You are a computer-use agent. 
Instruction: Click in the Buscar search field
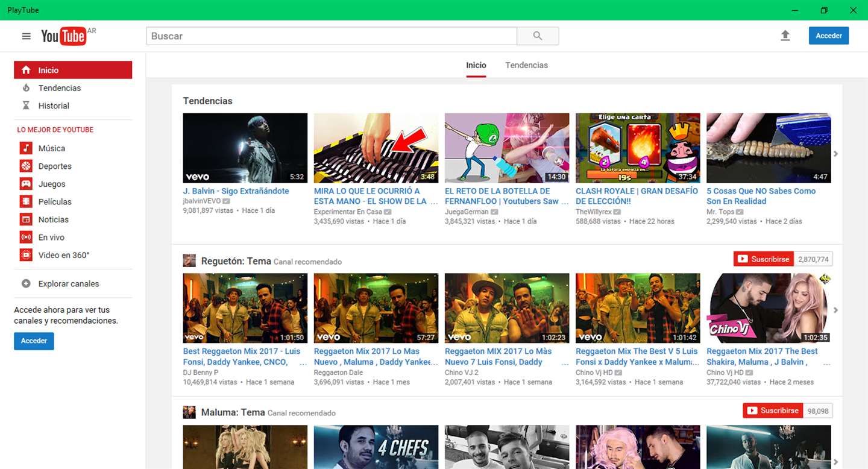click(332, 36)
